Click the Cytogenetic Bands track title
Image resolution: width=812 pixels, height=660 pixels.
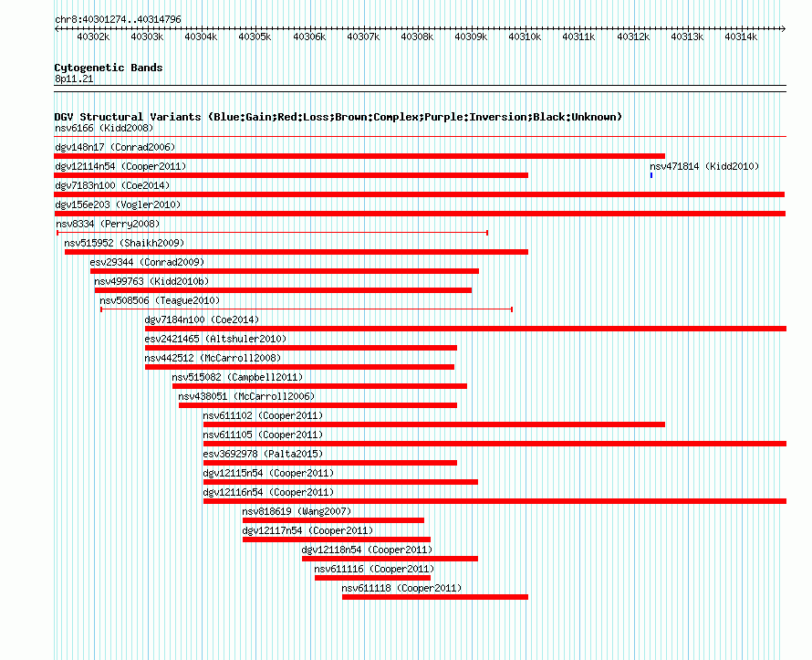click(x=109, y=68)
